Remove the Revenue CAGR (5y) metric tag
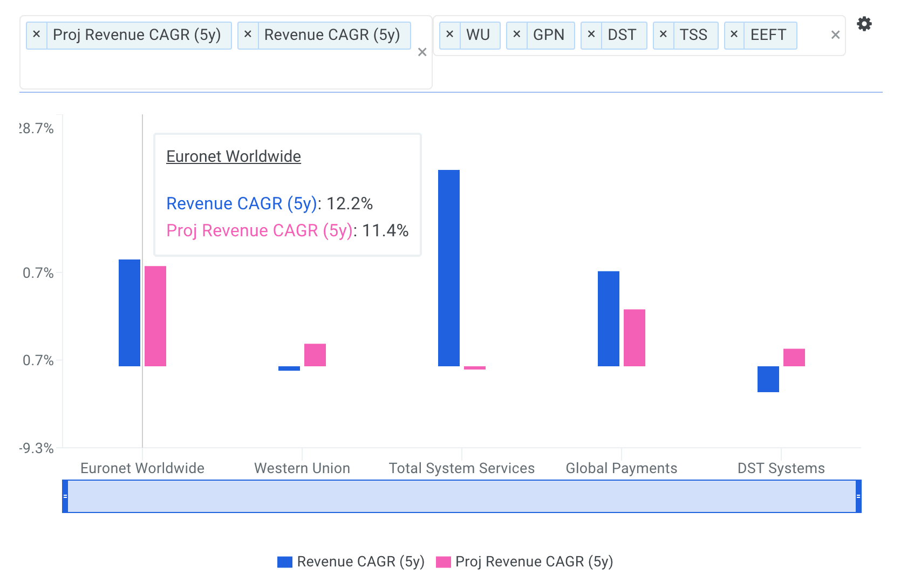This screenshot has width=914, height=588. pos(248,35)
